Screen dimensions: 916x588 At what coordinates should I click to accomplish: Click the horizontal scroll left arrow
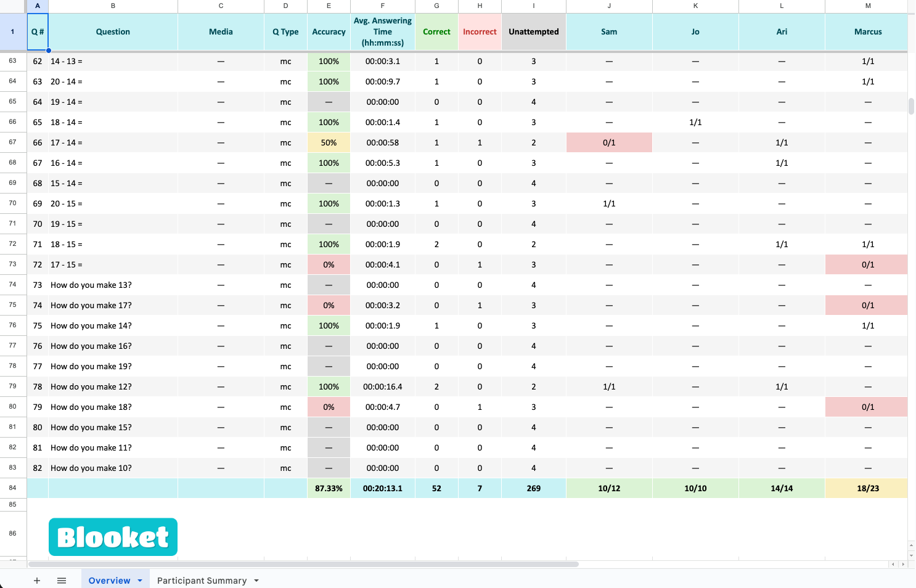coord(893,564)
